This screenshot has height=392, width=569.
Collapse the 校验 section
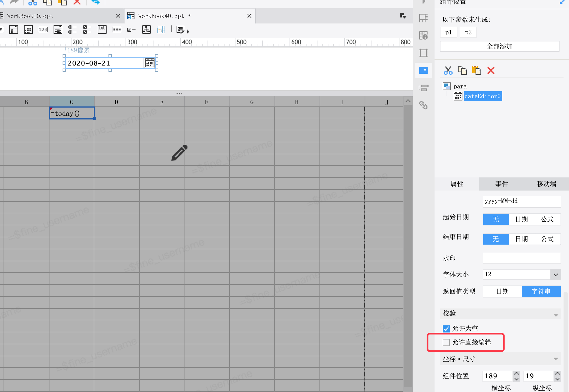click(556, 315)
